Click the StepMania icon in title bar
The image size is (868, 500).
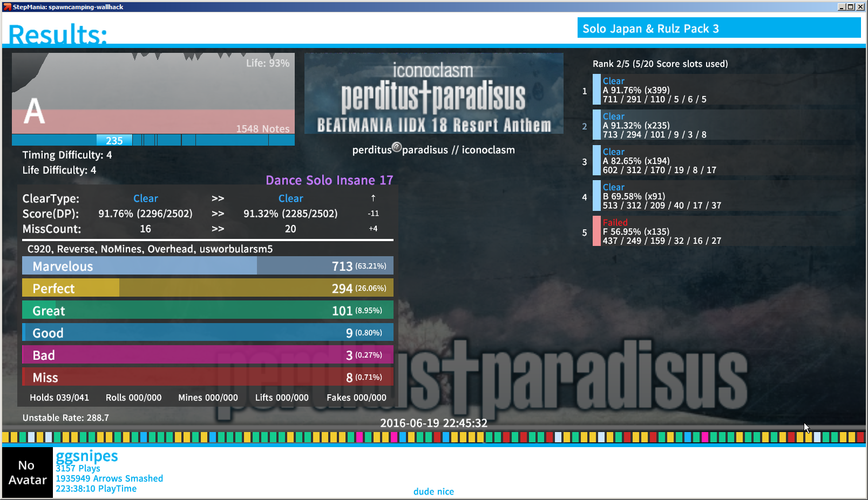tap(7, 6)
